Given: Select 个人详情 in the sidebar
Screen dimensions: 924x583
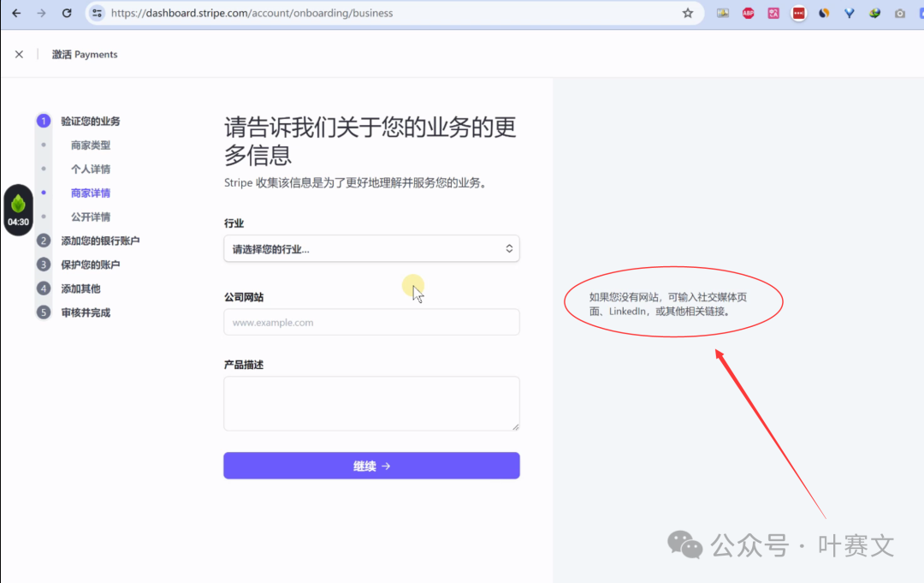Looking at the screenshot, I should (91, 170).
